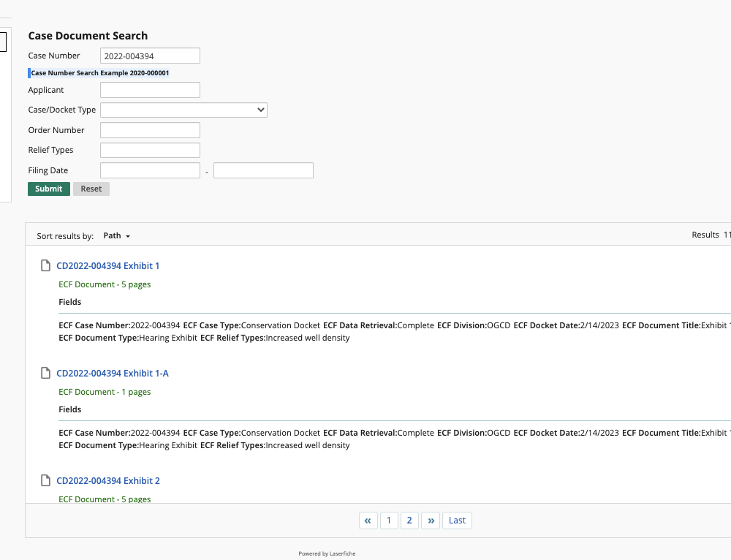Go to next results page arrow

click(431, 521)
